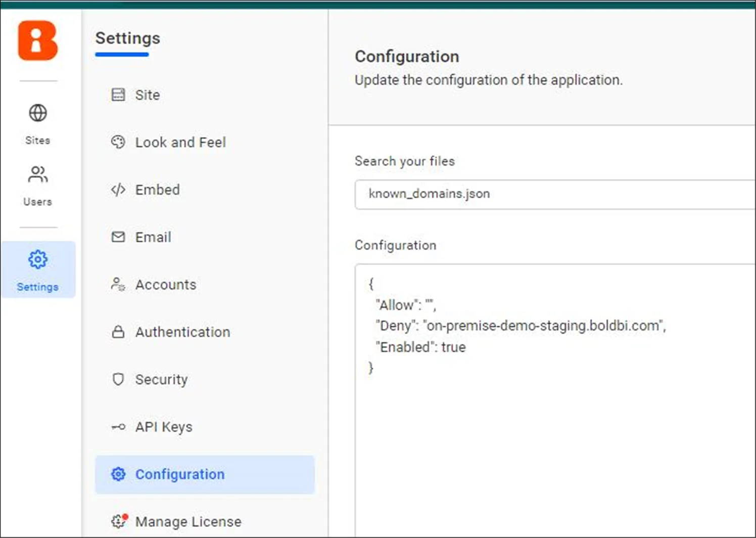Click the Email envelope icon

[x=118, y=237]
